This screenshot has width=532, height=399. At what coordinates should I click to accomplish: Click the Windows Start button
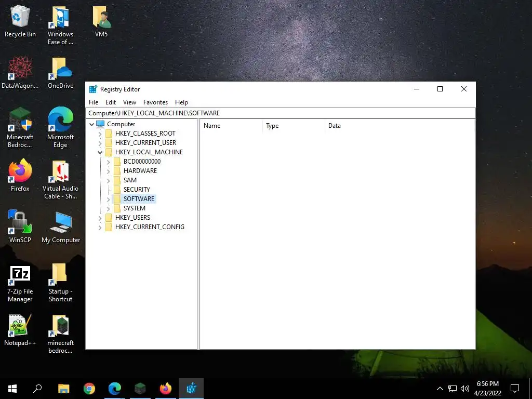coord(12,389)
